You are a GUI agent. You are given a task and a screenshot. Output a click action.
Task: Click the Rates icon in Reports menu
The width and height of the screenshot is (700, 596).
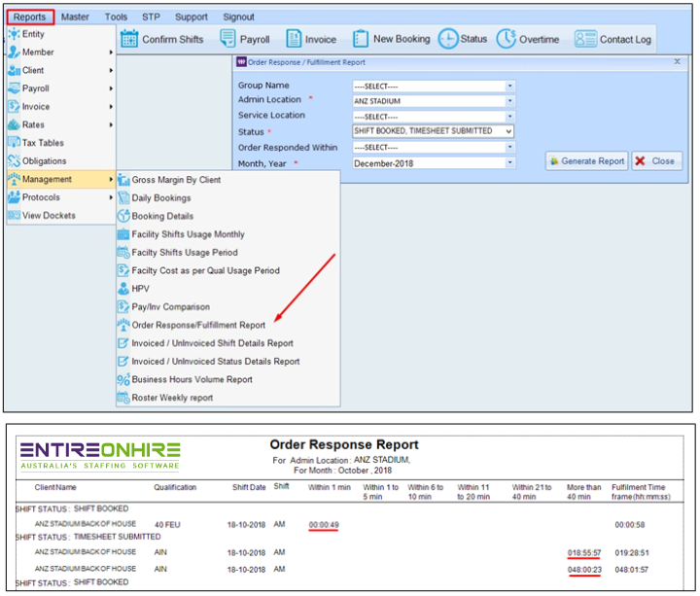(x=14, y=124)
